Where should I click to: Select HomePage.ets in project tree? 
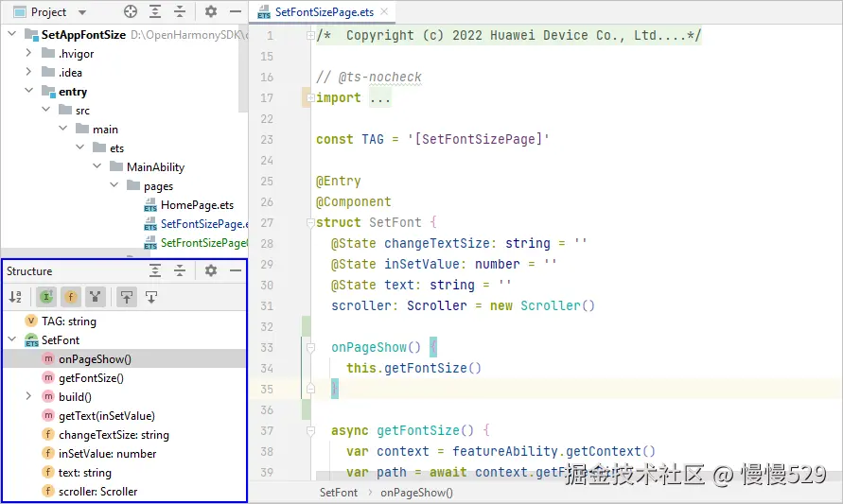coord(197,204)
